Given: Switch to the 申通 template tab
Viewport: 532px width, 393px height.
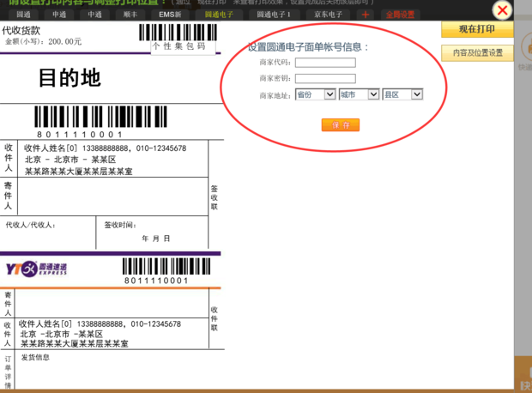Looking at the screenshot, I should pos(59,15).
